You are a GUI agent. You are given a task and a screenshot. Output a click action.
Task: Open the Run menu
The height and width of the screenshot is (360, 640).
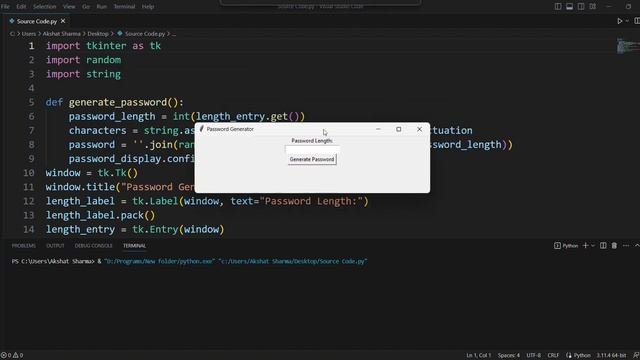click(102, 7)
